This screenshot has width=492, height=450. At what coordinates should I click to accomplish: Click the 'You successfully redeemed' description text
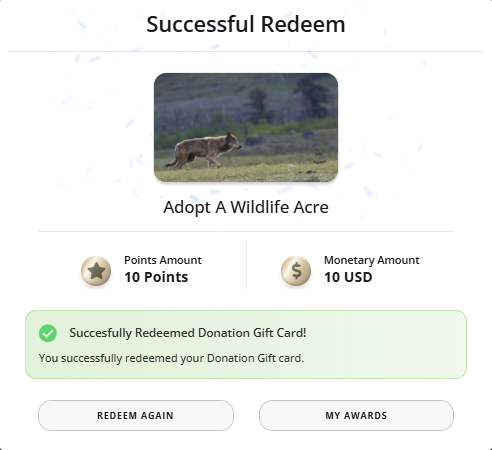171,358
